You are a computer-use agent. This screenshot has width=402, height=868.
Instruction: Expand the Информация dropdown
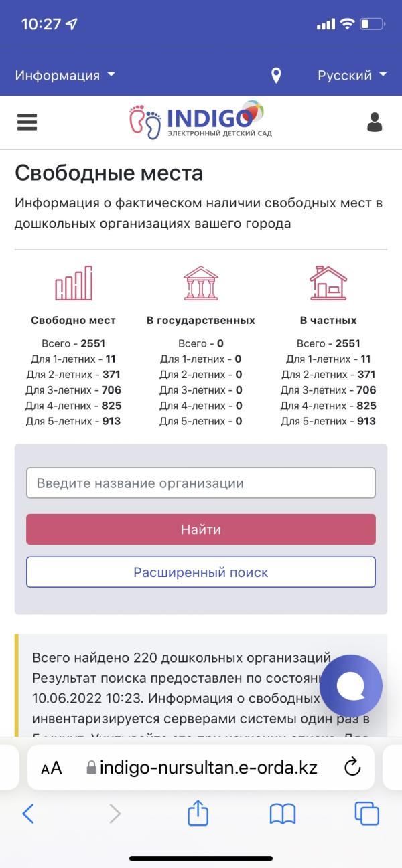65,76
